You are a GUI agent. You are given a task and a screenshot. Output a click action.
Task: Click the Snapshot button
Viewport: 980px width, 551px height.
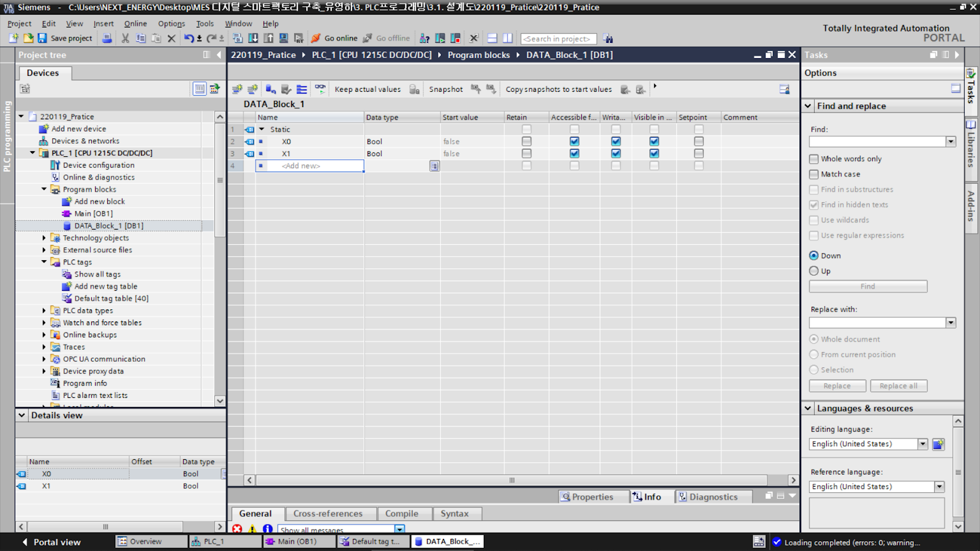(446, 89)
